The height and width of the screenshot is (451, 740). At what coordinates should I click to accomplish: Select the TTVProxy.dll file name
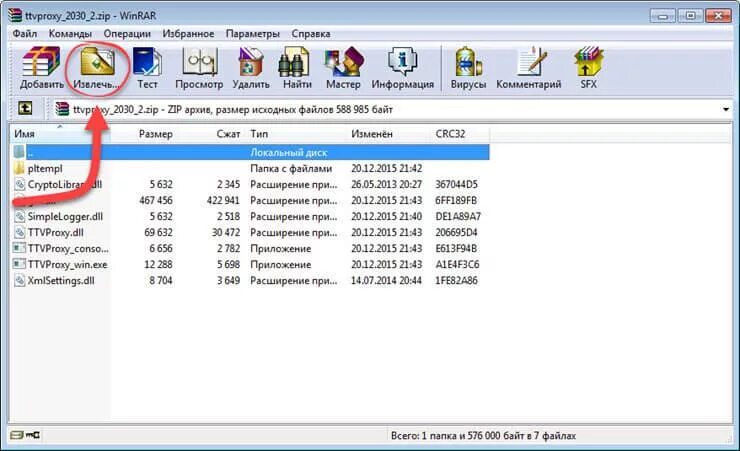[x=56, y=233]
